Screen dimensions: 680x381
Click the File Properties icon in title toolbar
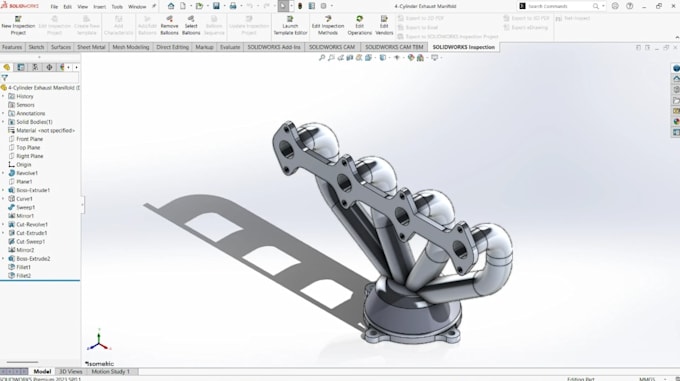pos(312,6)
